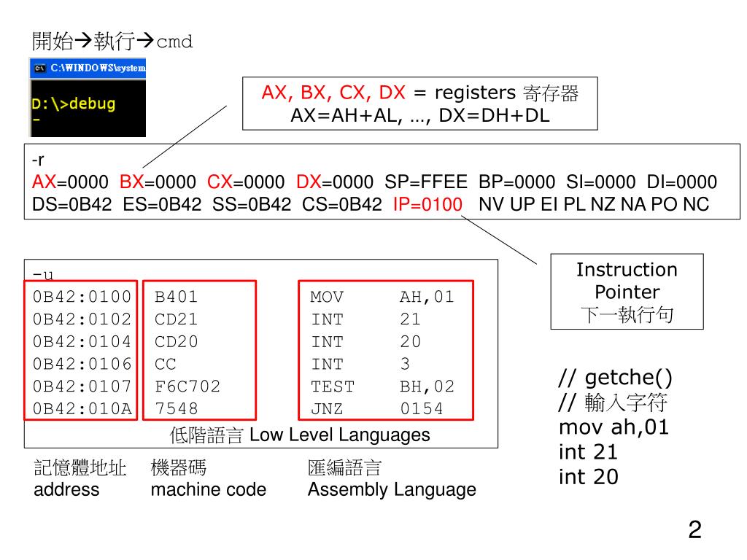The image size is (747, 560).
Task: Click the DI=0000 register value
Action: [682, 182]
